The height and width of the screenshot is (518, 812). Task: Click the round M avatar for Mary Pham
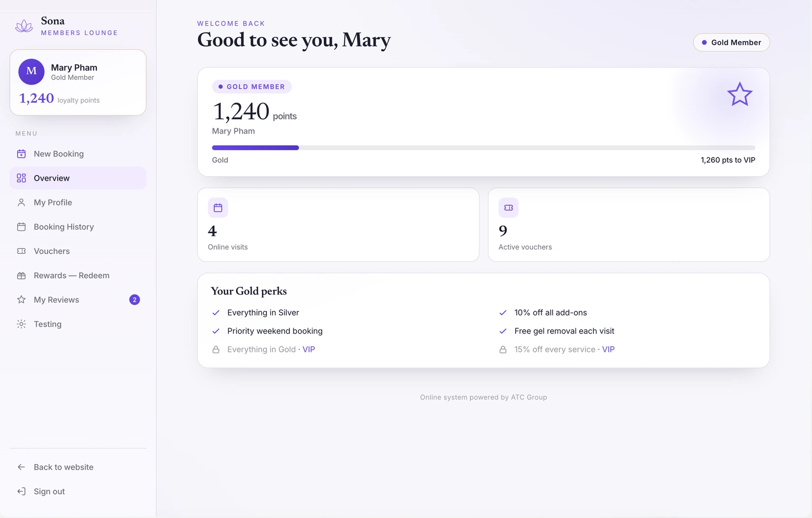click(31, 72)
